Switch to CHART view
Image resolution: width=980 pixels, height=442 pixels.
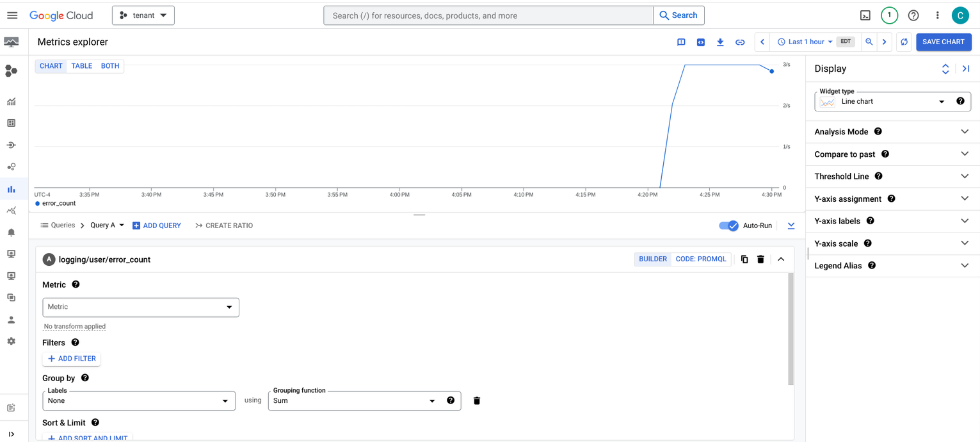(51, 66)
